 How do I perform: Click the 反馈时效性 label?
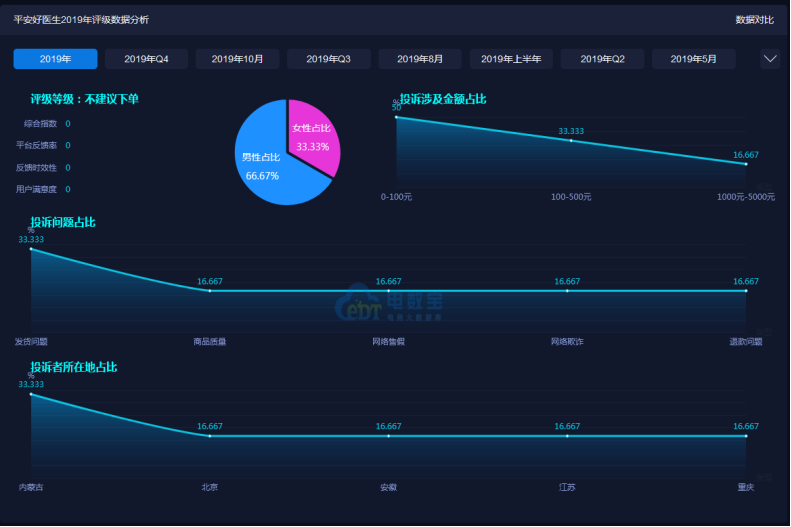[x=36, y=167]
